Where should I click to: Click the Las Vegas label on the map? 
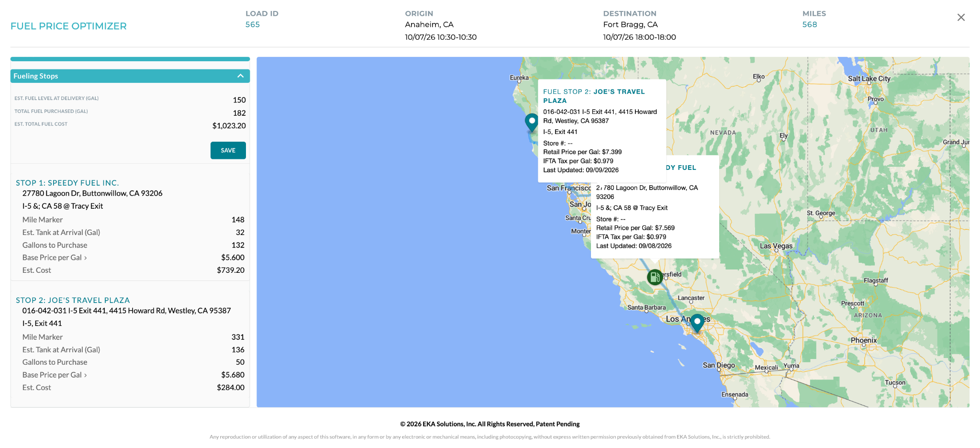click(776, 246)
